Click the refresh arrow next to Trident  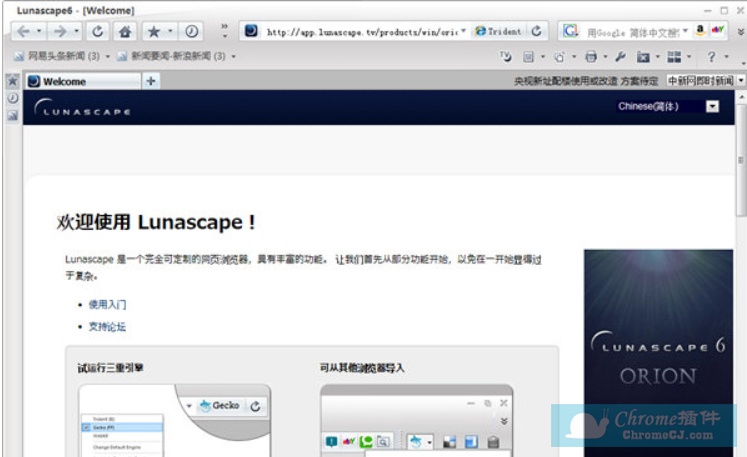(536, 31)
